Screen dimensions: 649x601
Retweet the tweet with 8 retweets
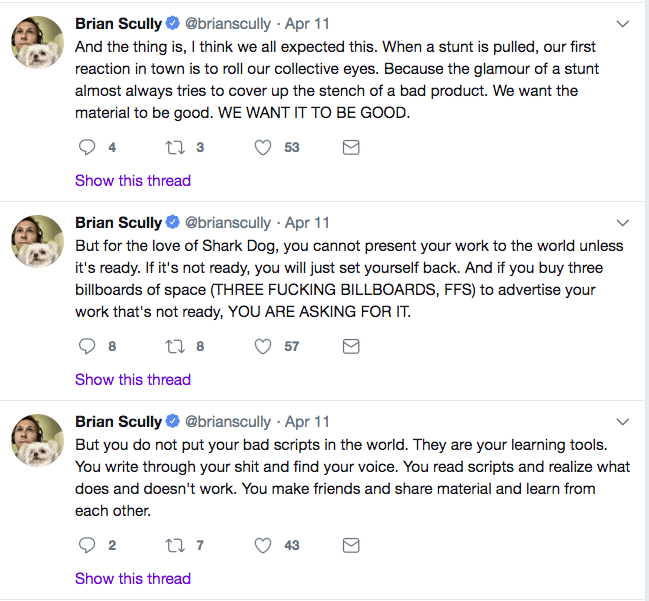[x=175, y=346]
